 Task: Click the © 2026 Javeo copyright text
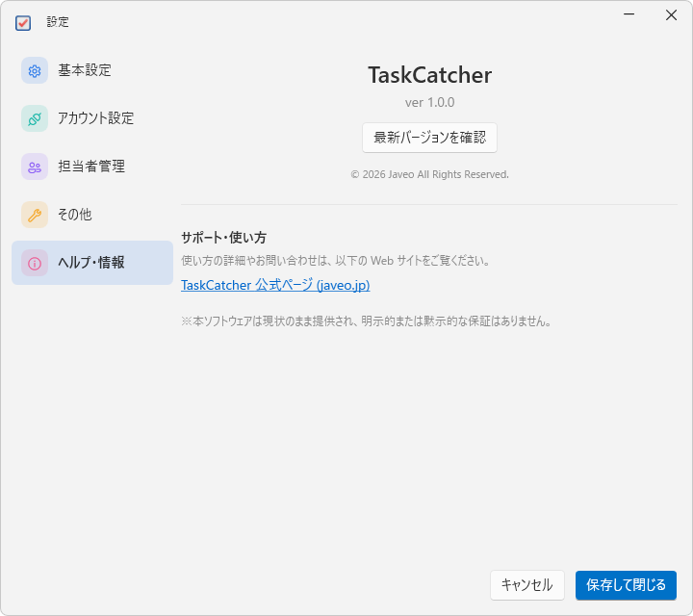click(x=429, y=174)
